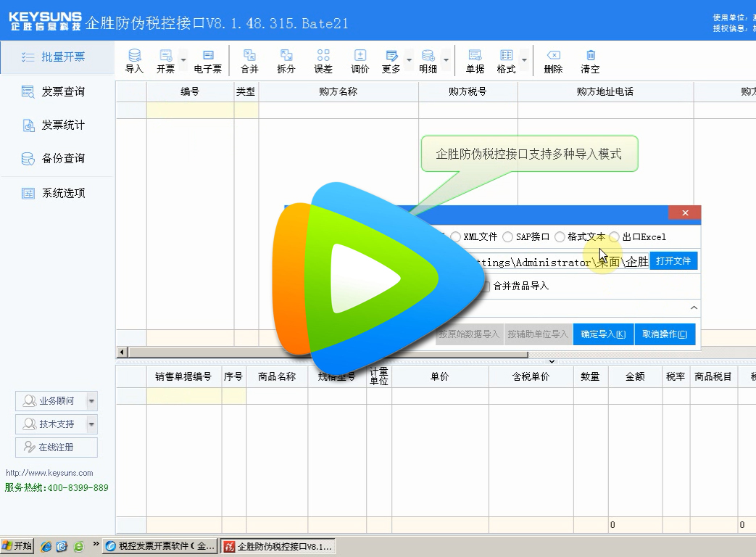Open the 发票查询 sidebar section
Screen dimensions: 756x557
57,91
